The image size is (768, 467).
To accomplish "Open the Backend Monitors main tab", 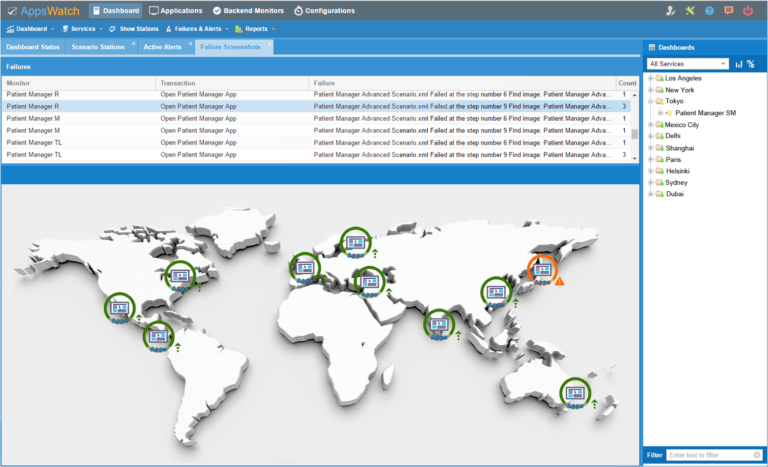I will [248, 10].
